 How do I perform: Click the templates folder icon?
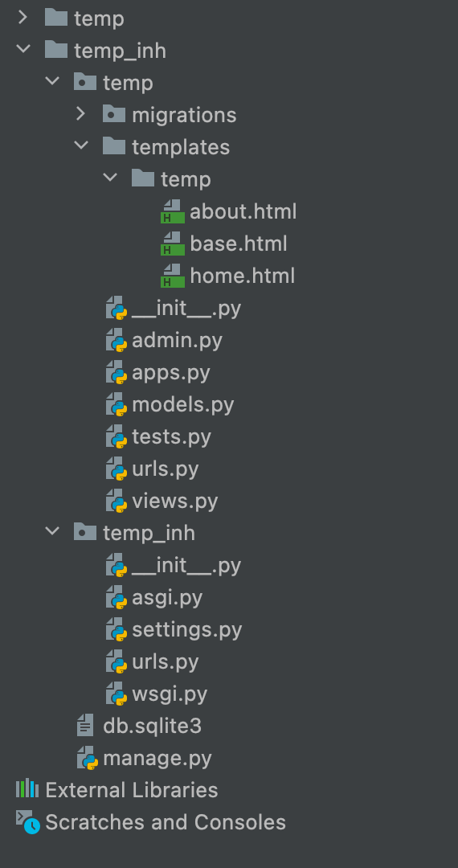[x=113, y=146]
